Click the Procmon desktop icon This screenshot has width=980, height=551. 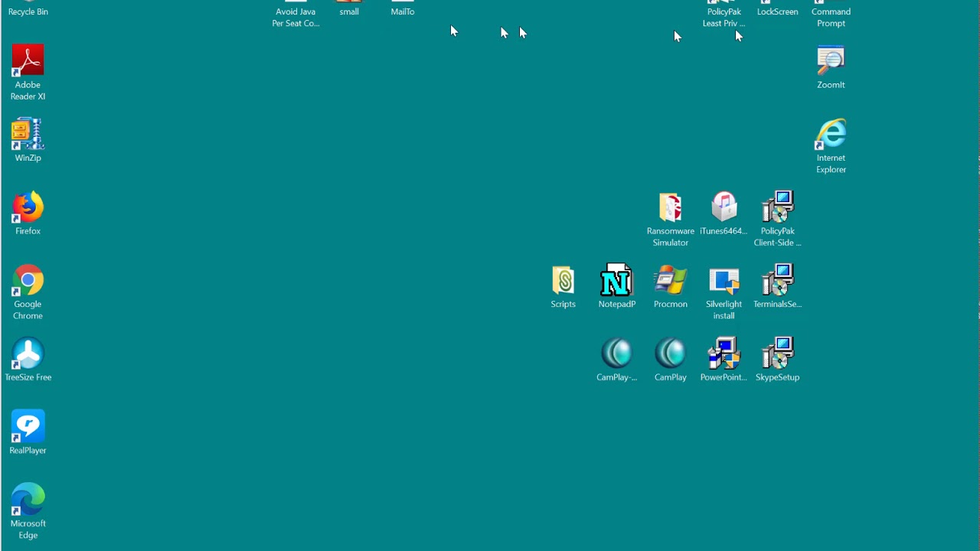[x=670, y=281]
